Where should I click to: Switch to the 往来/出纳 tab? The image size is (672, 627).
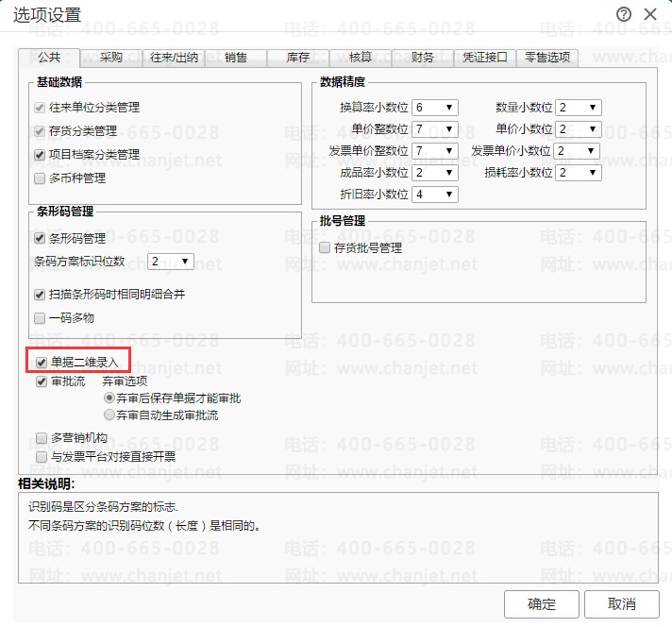point(174,58)
